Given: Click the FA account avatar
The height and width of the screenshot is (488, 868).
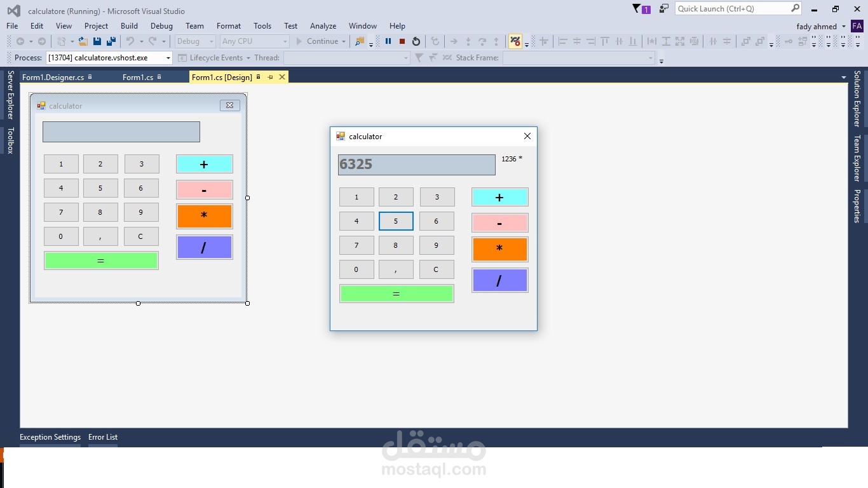Looking at the screenshot, I should coord(857,26).
